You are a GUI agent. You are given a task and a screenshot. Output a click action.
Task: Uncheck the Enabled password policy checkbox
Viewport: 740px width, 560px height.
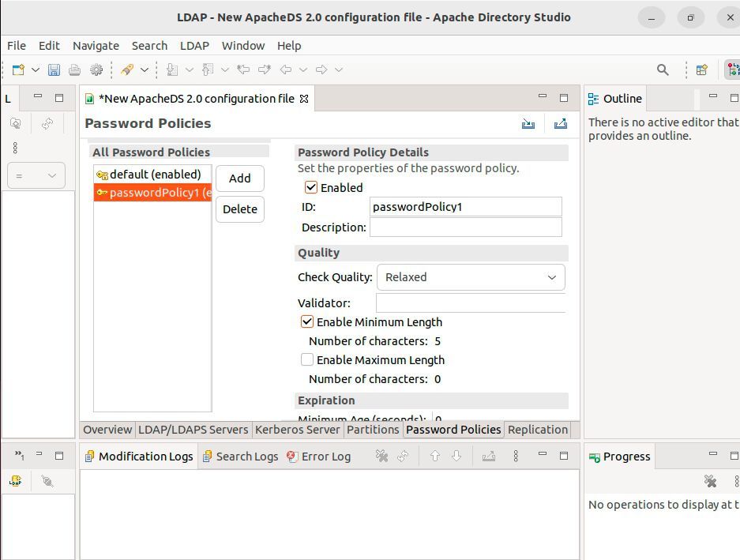[x=311, y=187]
